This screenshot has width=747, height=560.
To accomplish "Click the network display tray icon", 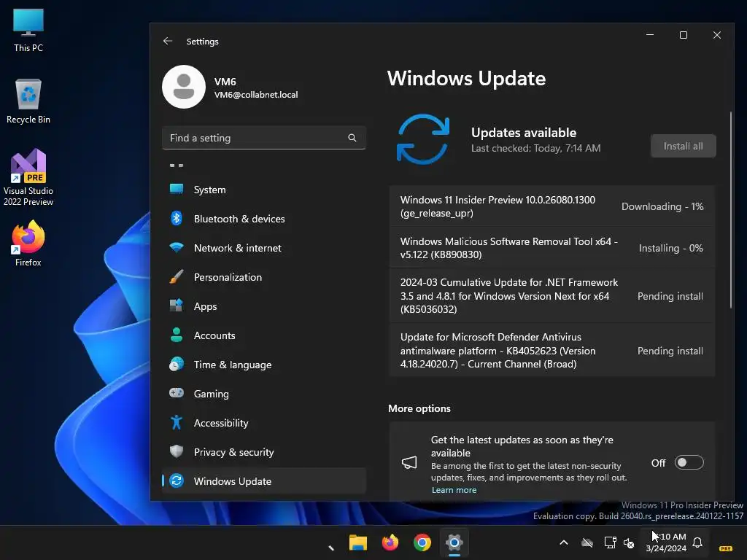I will 611,542.
